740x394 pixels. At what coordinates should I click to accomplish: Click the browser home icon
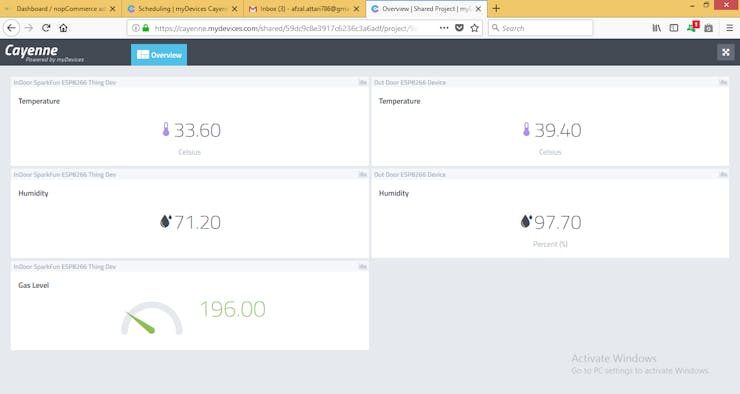click(x=63, y=28)
